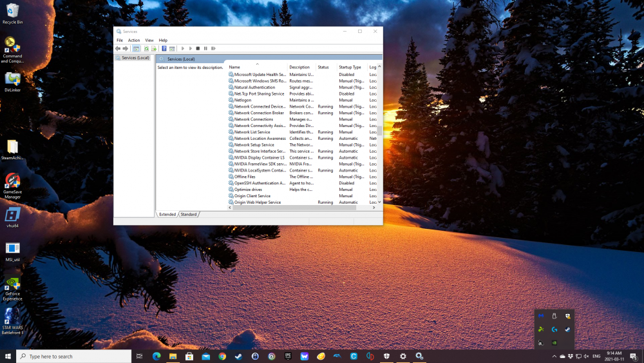Launch Google Chrome from the taskbar
Image resolution: width=644 pixels, height=363 pixels.
click(222, 356)
